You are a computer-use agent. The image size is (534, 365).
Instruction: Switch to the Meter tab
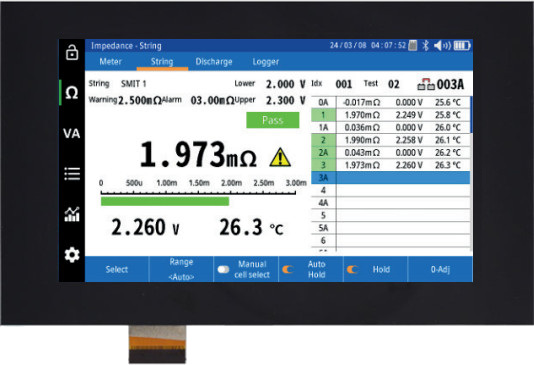click(x=110, y=62)
